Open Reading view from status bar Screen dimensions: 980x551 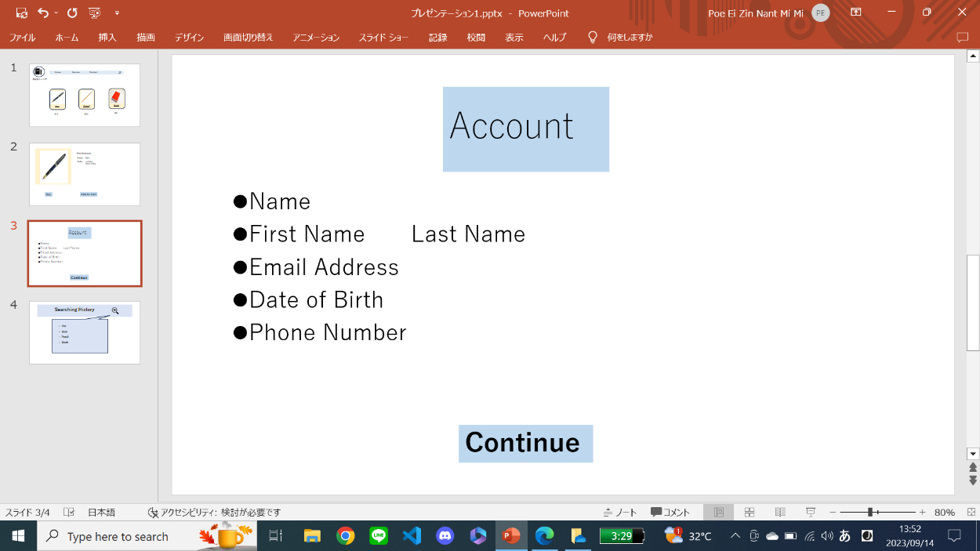pyautogui.click(x=780, y=512)
